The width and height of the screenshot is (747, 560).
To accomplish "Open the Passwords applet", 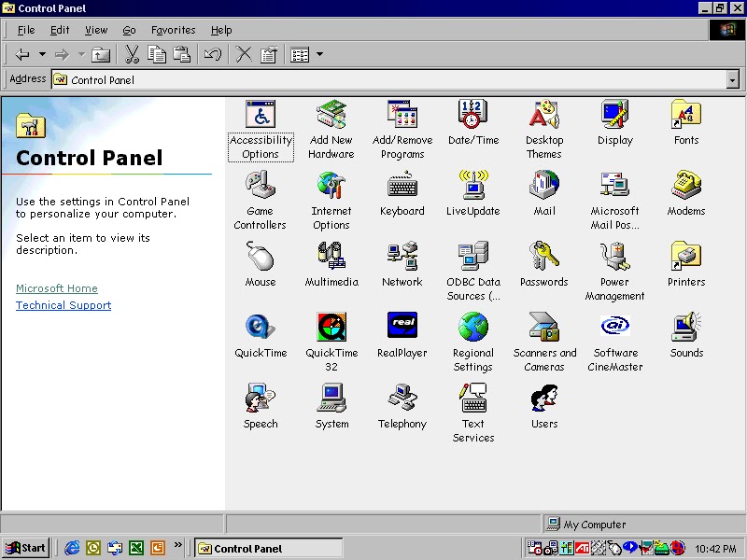I will [543, 255].
